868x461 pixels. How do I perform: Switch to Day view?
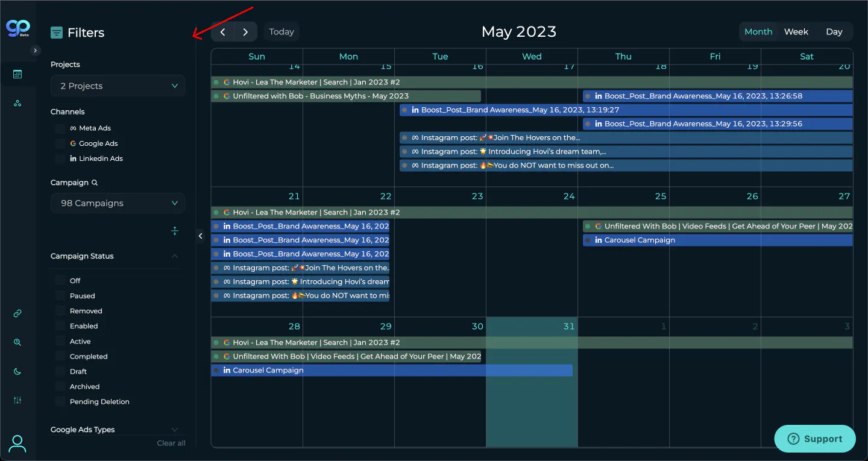click(x=834, y=32)
